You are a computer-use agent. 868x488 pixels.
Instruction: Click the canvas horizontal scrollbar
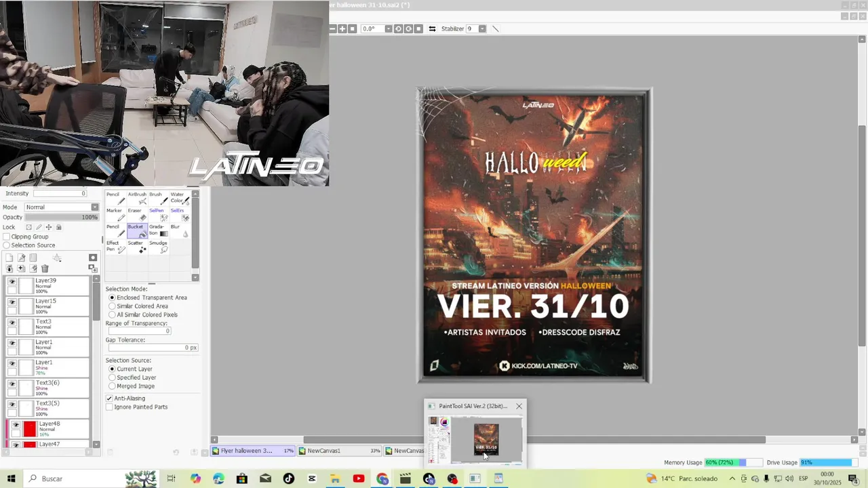534,440
